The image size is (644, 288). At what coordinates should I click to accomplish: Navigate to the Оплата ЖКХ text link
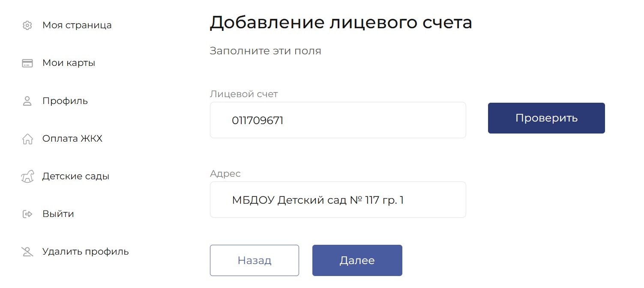click(72, 139)
